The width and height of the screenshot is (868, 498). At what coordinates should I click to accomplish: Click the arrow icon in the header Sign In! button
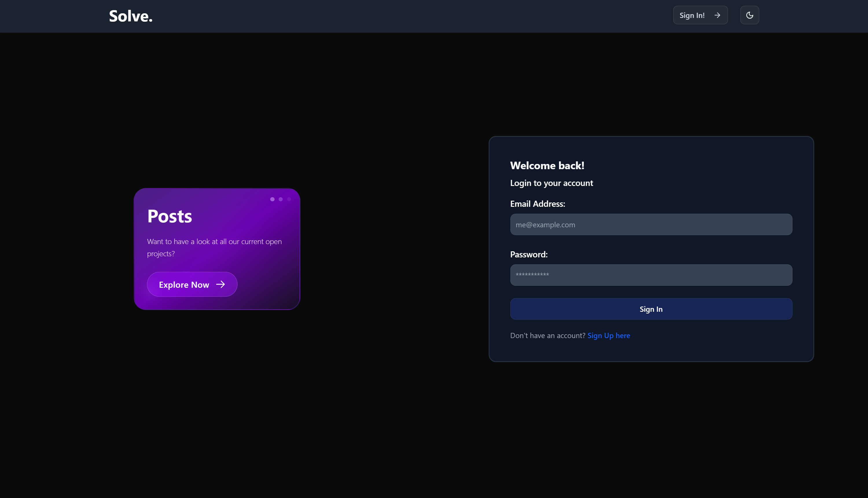(717, 15)
